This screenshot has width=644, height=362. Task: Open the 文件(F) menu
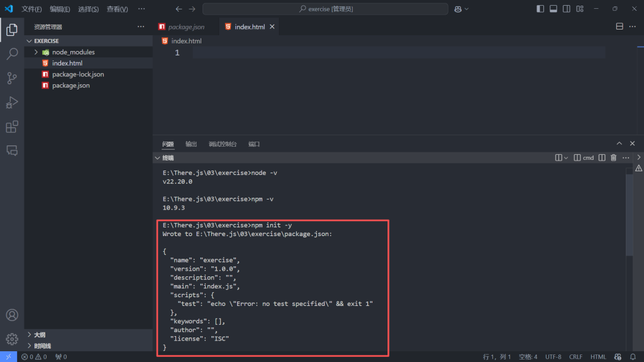[31, 9]
